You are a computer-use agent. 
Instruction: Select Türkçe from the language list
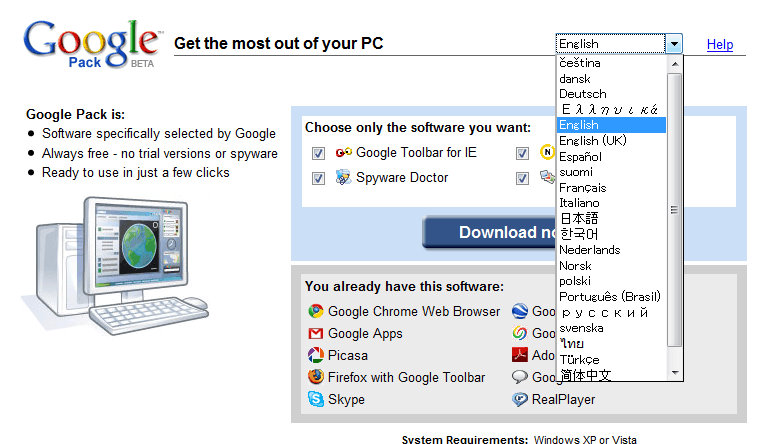click(612, 360)
